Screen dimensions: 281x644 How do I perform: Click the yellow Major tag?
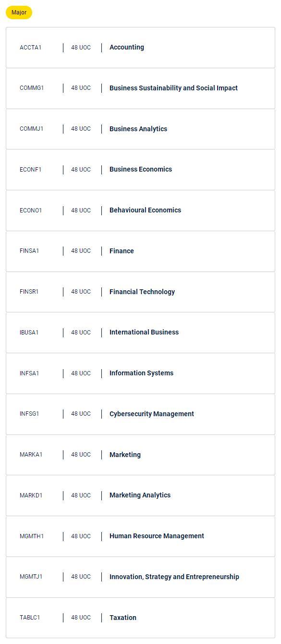click(19, 12)
